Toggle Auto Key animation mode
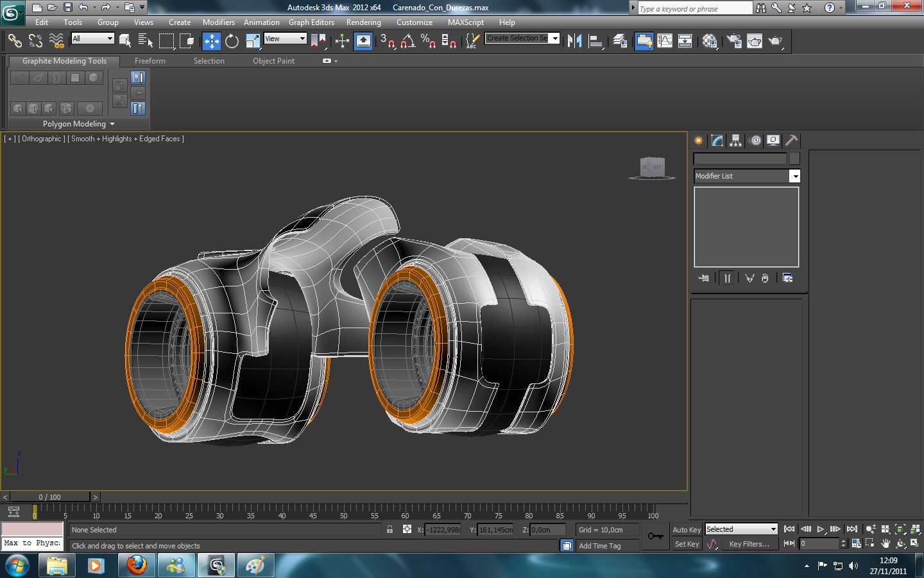Viewport: 924px width, 578px height. click(686, 530)
